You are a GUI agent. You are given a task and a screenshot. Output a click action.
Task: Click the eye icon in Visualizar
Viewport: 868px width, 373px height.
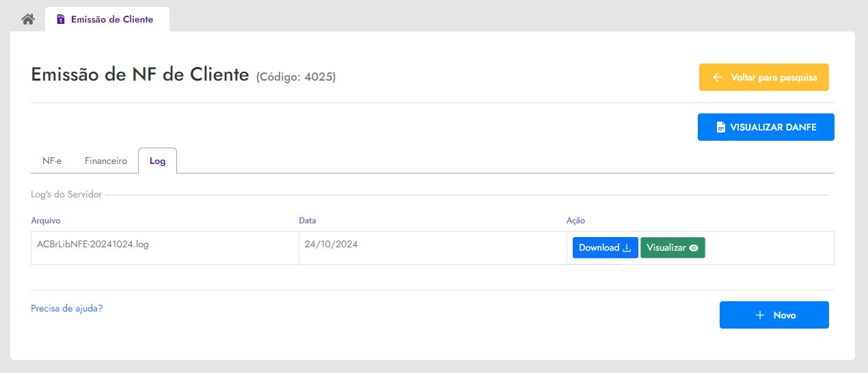[694, 248]
